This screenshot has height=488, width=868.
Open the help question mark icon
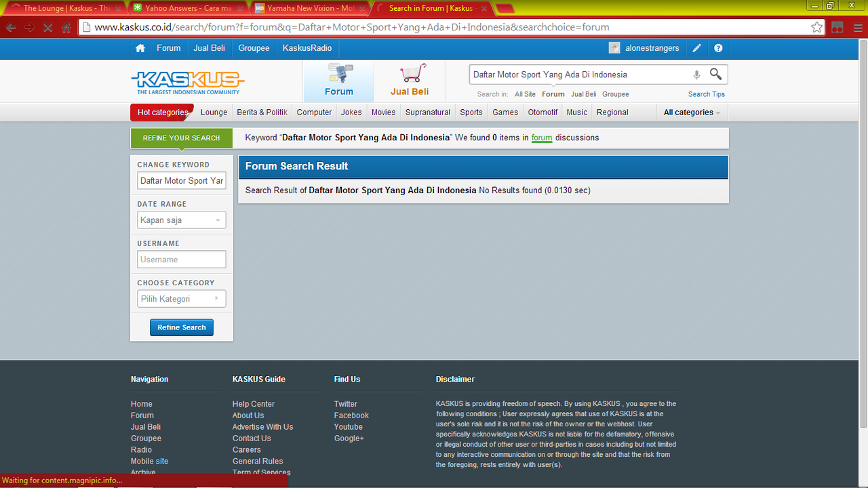pos(718,48)
